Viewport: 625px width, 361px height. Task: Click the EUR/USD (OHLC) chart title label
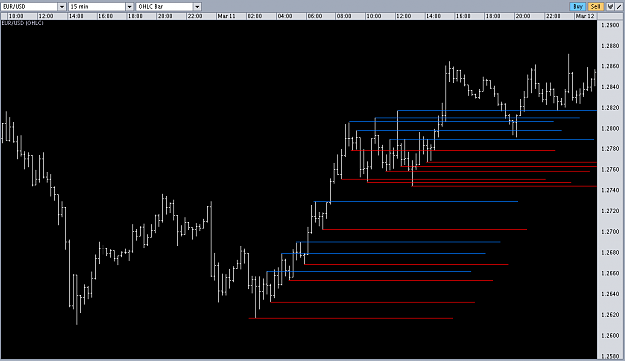[x=23, y=23]
